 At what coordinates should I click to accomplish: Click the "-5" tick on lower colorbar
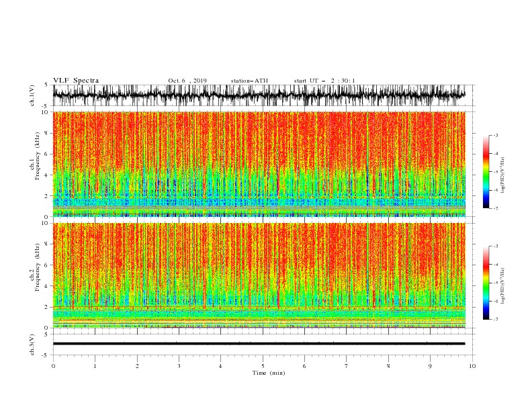click(496, 283)
